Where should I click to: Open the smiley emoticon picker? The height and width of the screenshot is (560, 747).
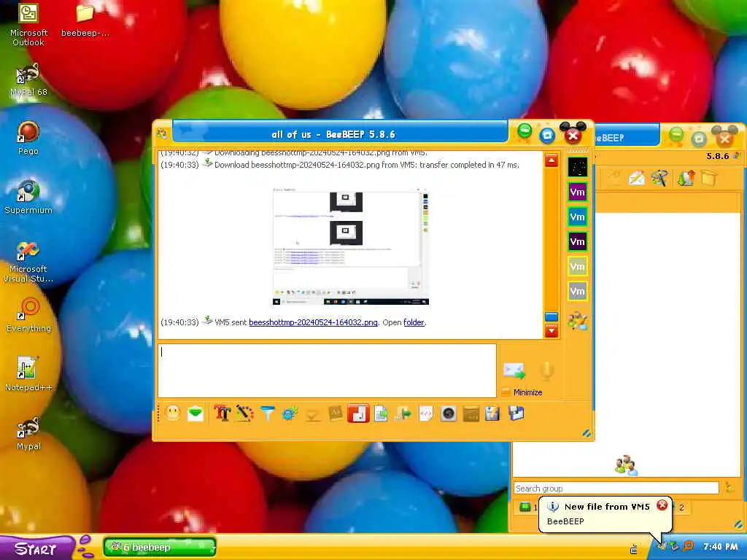[x=173, y=413]
